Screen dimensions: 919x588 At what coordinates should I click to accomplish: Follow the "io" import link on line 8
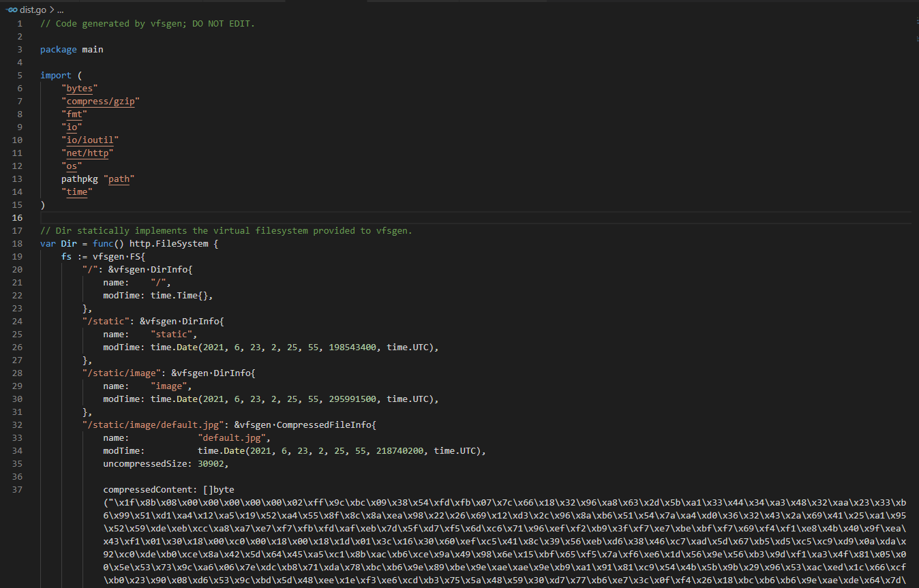click(x=72, y=127)
